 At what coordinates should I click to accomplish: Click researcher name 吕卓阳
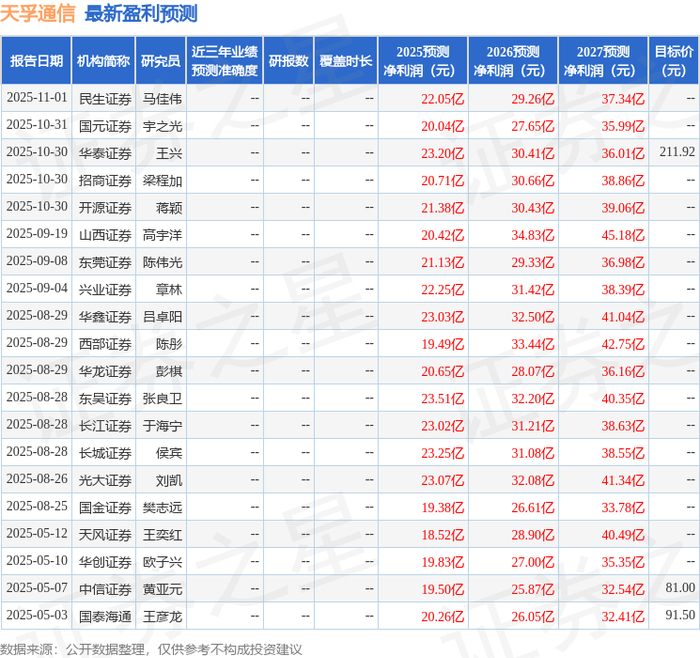(162, 317)
